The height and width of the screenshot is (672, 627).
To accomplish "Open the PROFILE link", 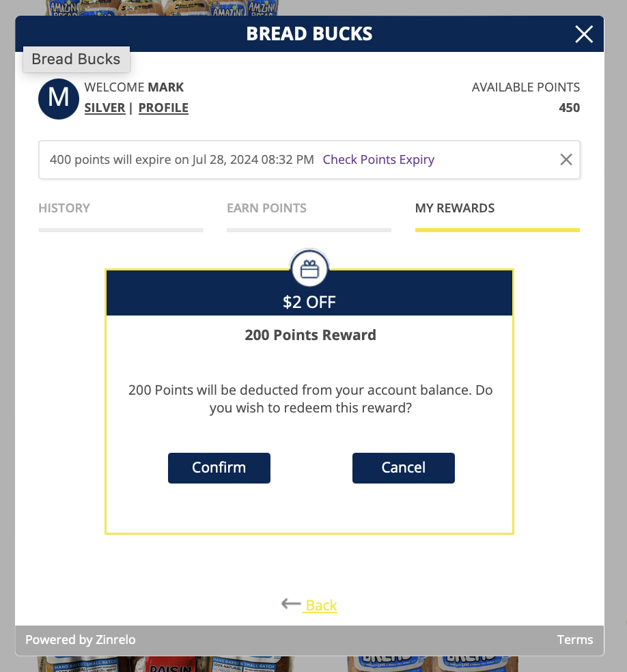I will click(163, 108).
